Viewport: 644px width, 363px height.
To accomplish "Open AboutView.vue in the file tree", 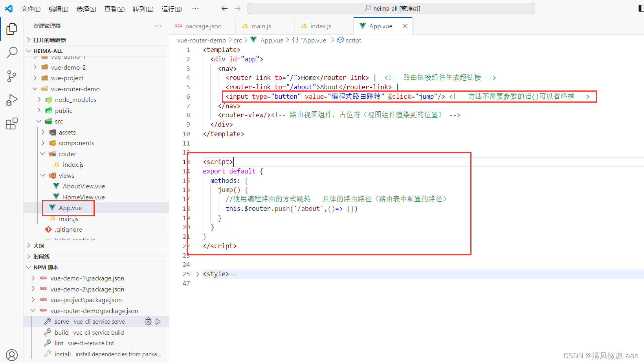I will tap(96, 186).
